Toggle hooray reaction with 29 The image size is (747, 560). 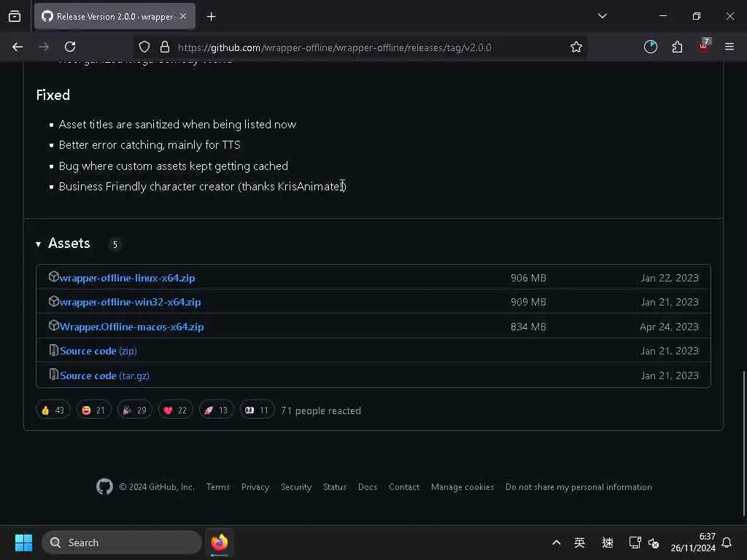tap(135, 410)
